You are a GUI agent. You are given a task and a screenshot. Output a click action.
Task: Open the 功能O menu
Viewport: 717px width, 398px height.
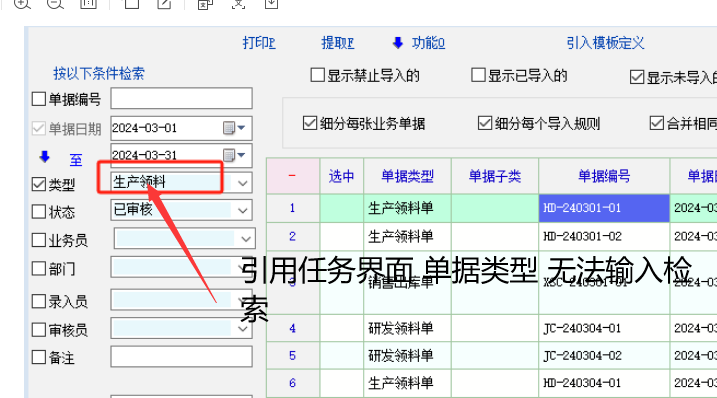coord(428,43)
